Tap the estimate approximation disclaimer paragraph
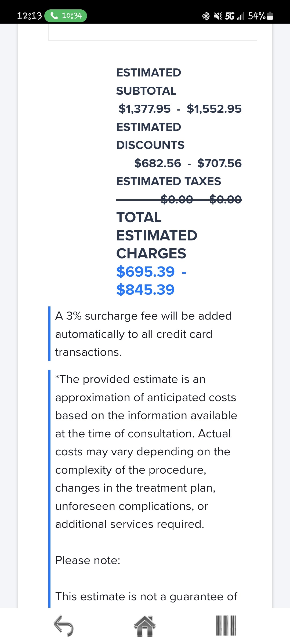 (x=146, y=452)
